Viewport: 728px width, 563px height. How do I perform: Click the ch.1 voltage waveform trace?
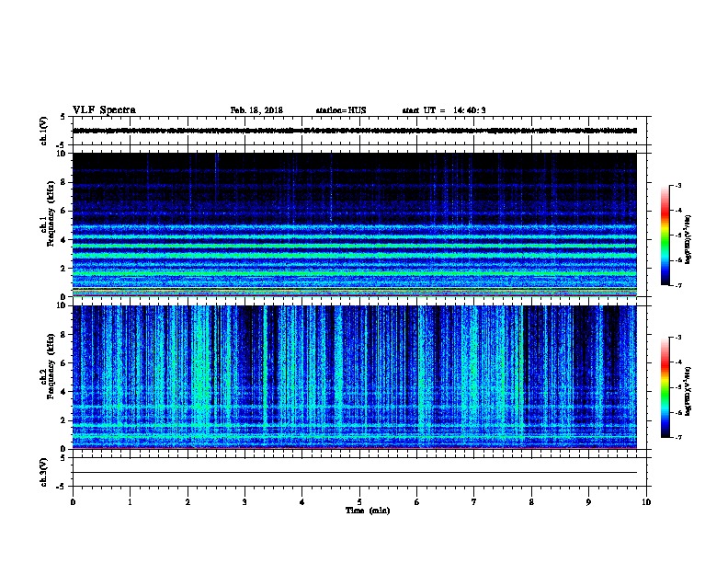click(x=355, y=131)
